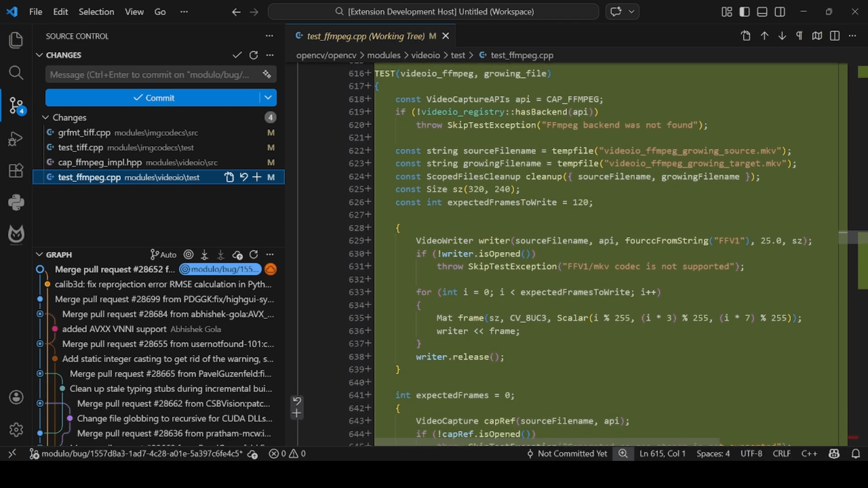
Task: Open Commit button dropdown arrow
Action: 268,98
